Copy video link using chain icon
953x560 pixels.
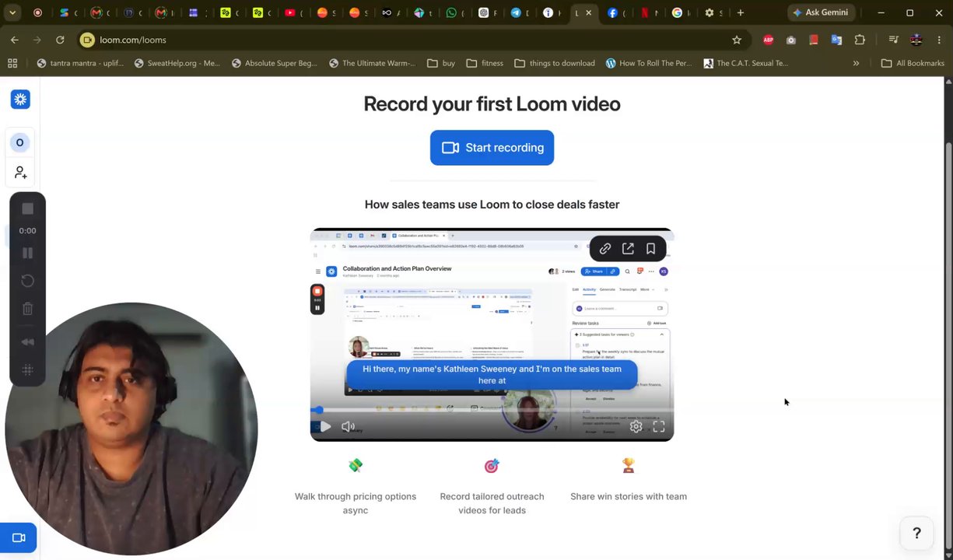(x=605, y=249)
